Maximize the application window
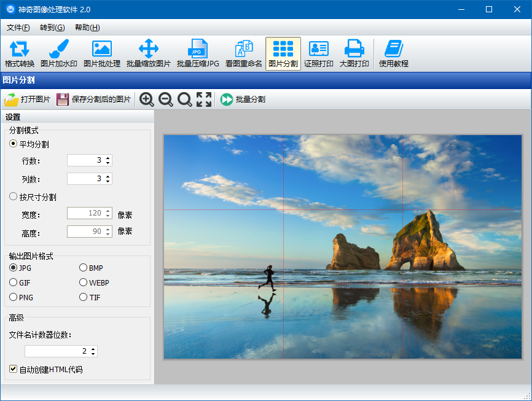 (x=489, y=9)
